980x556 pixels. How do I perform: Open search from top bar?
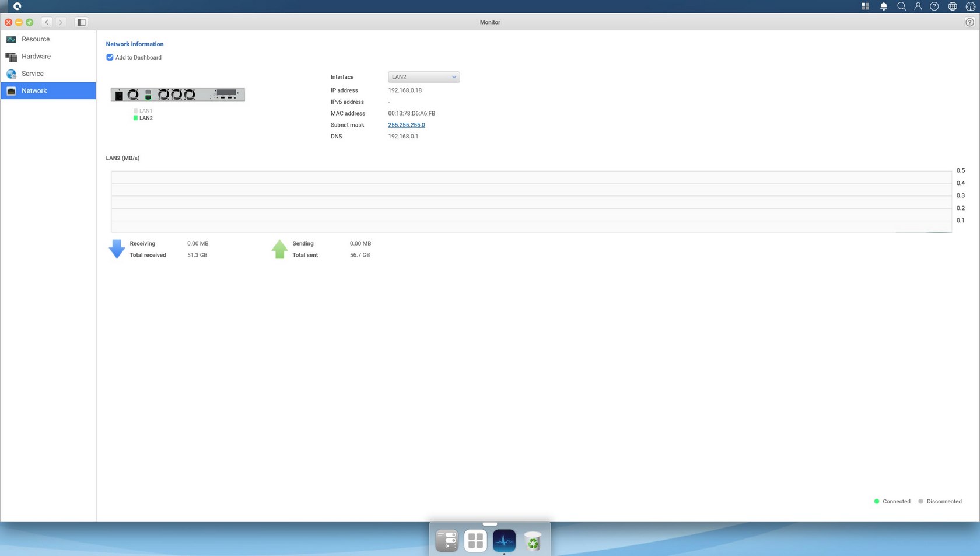click(x=901, y=6)
